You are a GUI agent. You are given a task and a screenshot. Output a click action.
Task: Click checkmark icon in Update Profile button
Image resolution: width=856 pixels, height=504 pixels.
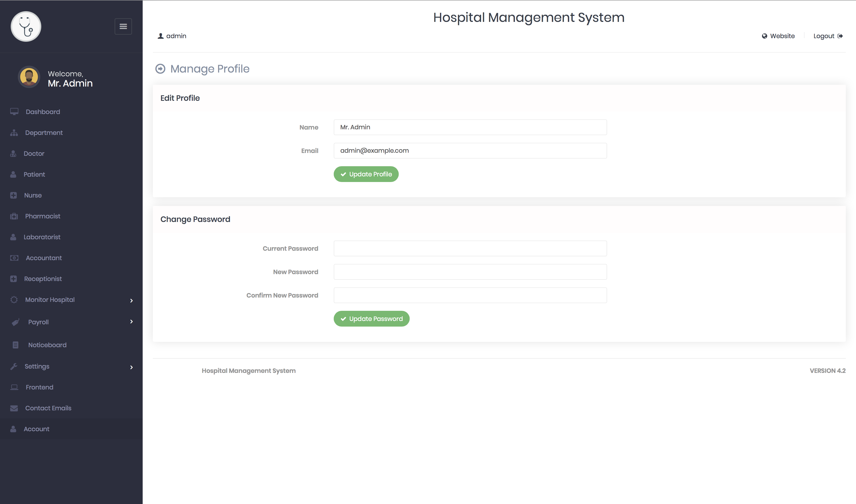[343, 174]
